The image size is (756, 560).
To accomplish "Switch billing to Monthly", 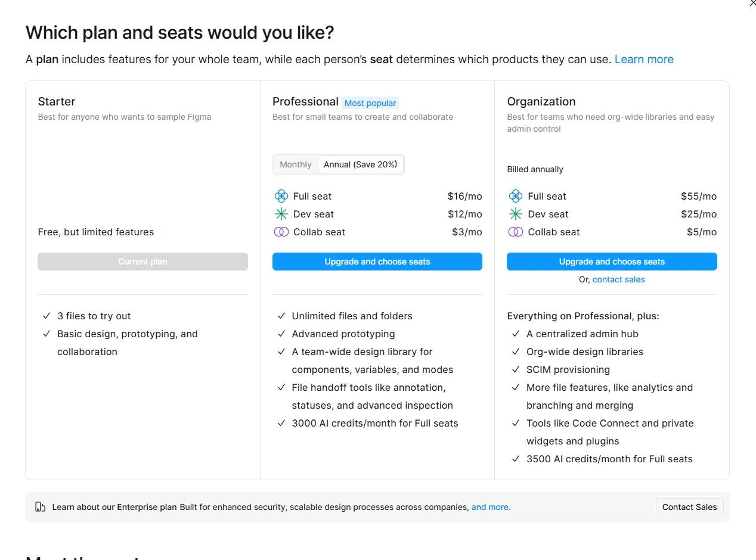I will click(x=296, y=164).
